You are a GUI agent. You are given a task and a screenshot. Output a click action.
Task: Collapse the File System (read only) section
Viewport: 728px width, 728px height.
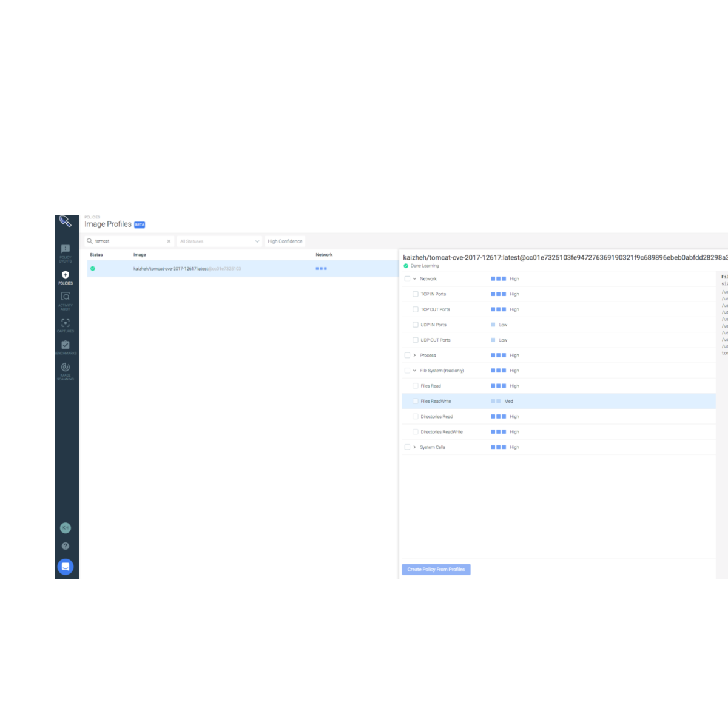(415, 370)
